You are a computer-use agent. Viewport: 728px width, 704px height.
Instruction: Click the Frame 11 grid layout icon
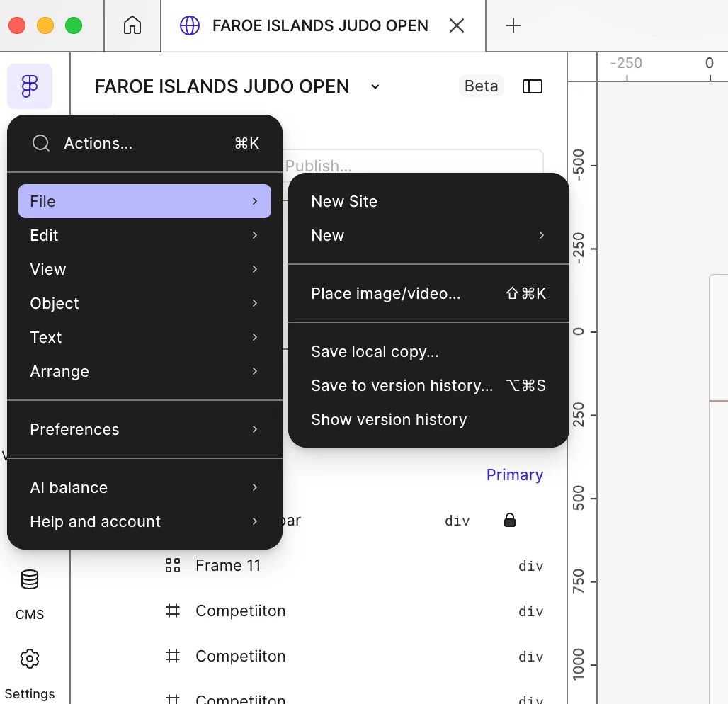(x=173, y=565)
